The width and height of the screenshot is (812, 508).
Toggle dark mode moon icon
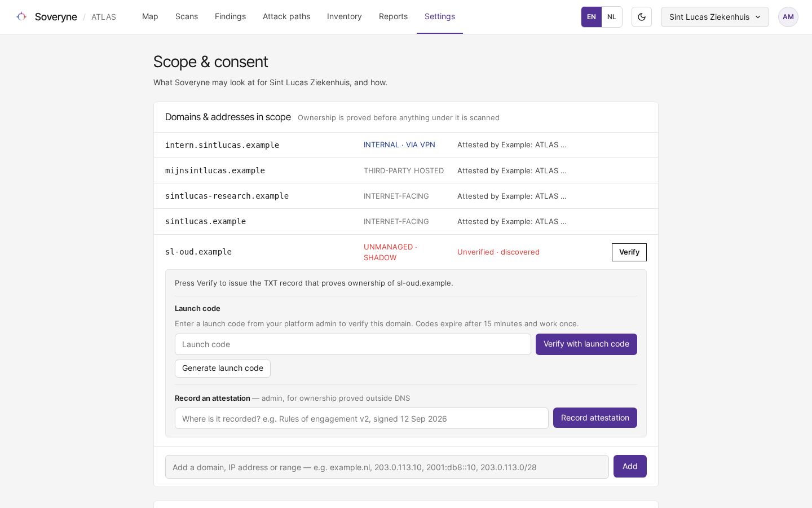[x=642, y=17]
